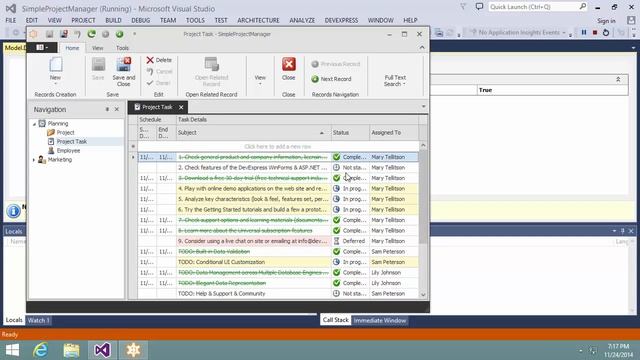Click the End Date column header
The height and width of the screenshot is (360, 640).
166,133
